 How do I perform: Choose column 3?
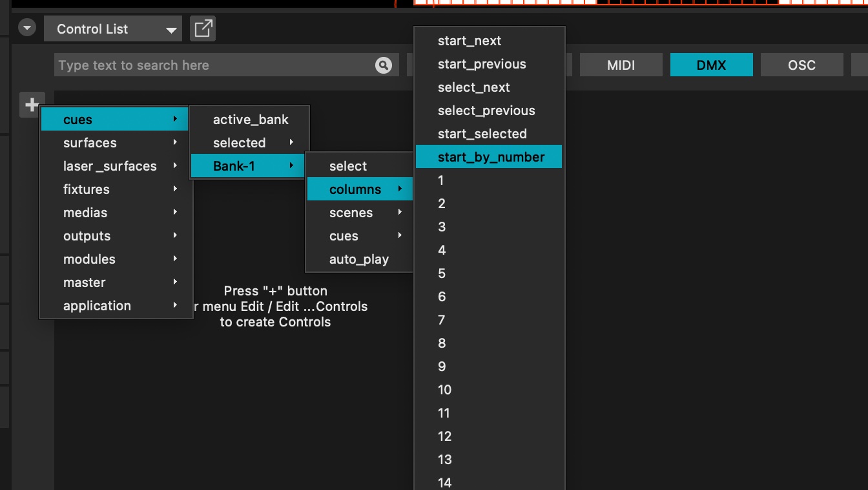pos(489,227)
